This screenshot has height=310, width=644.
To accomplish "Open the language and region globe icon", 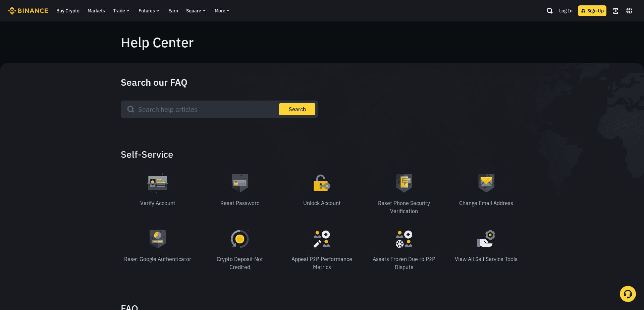I will (629, 11).
